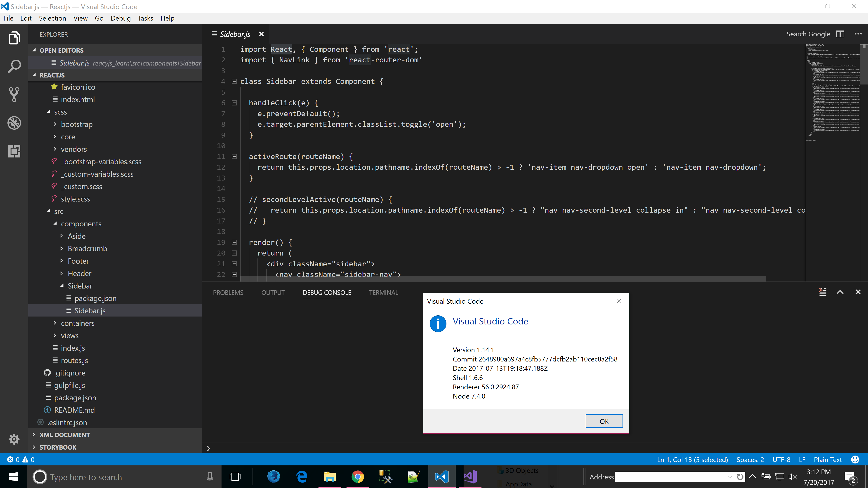
Task: Open the Extensions view
Action: pos(14,151)
